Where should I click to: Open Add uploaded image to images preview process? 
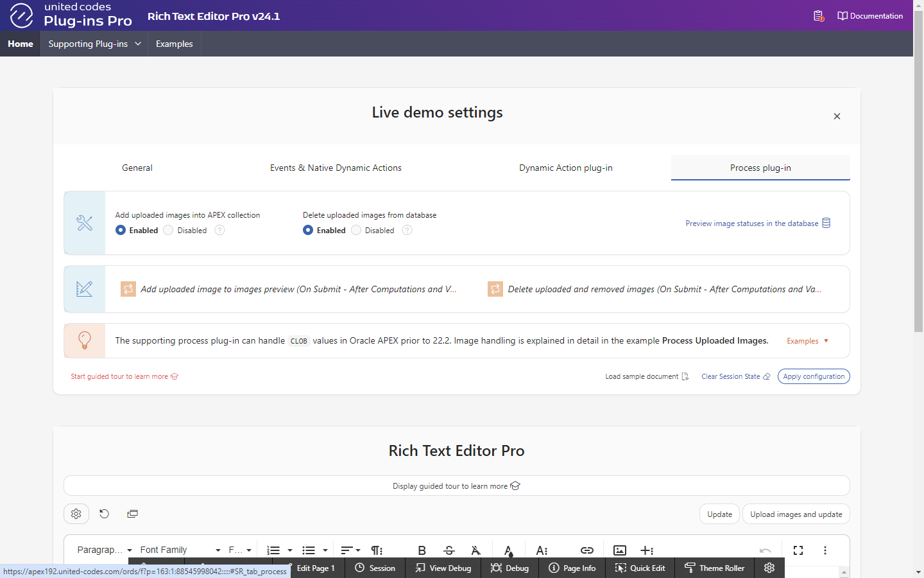(298, 289)
